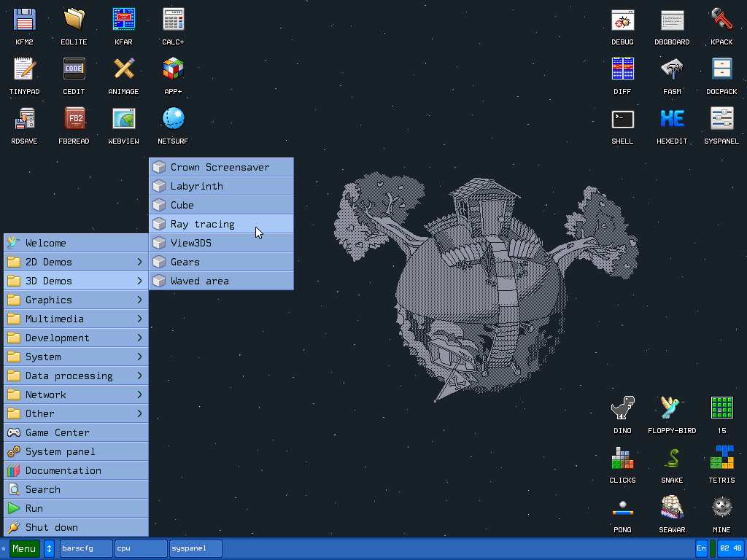The image size is (747, 560).
Task: Open the FB2READ book reader icon
Action: pyautogui.click(x=74, y=119)
